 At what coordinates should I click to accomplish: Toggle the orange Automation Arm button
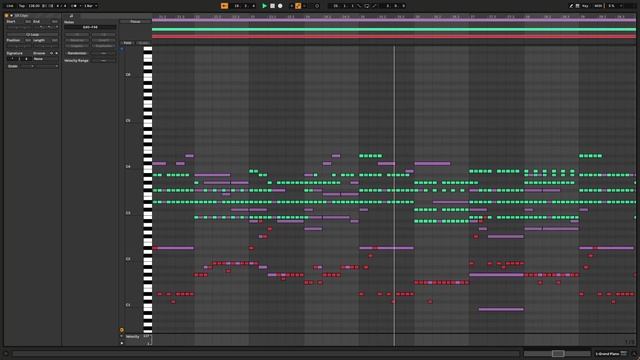point(298,6)
